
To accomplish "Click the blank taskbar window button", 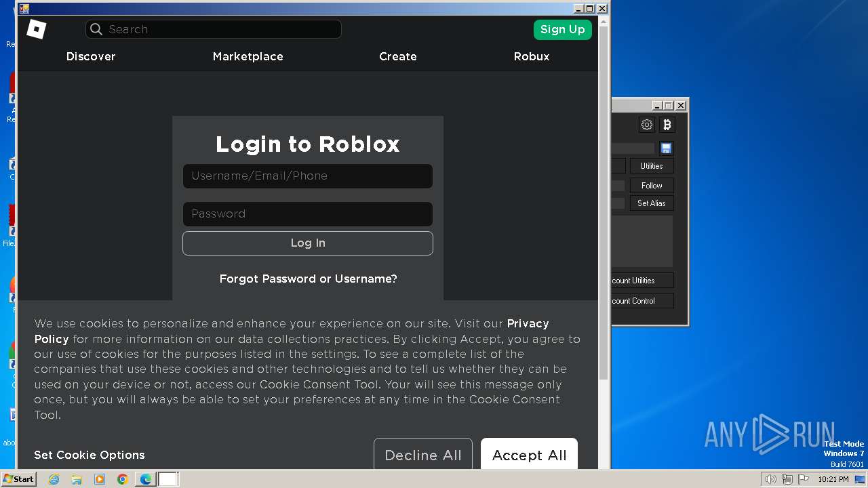I will [168, 479].
